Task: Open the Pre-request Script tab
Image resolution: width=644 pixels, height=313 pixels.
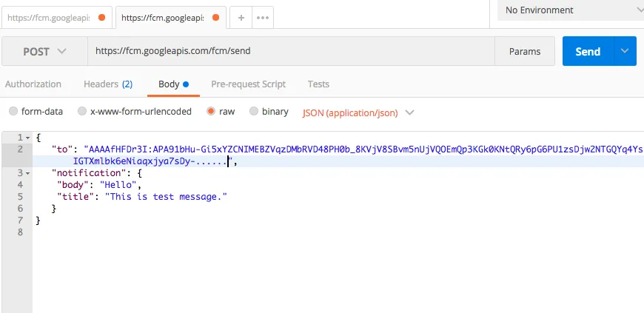Action: pos(249,84)
